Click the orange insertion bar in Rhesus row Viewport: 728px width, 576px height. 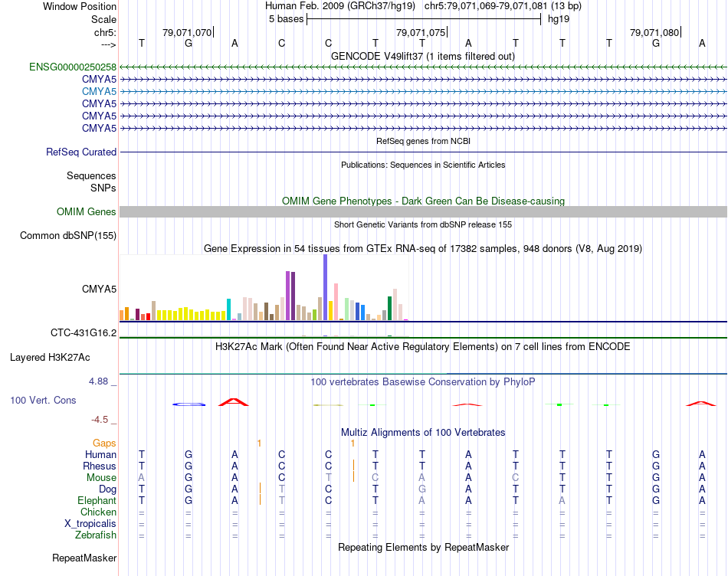tap(354, 465)
